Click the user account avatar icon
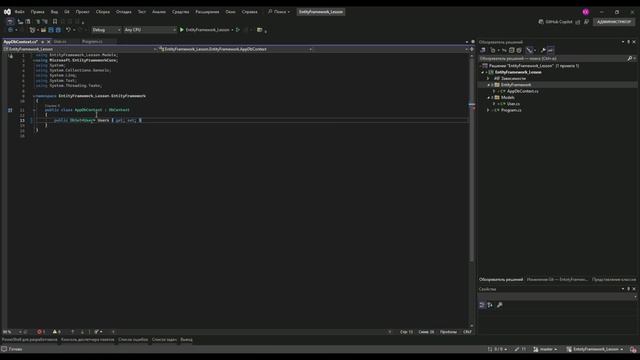 586,12
